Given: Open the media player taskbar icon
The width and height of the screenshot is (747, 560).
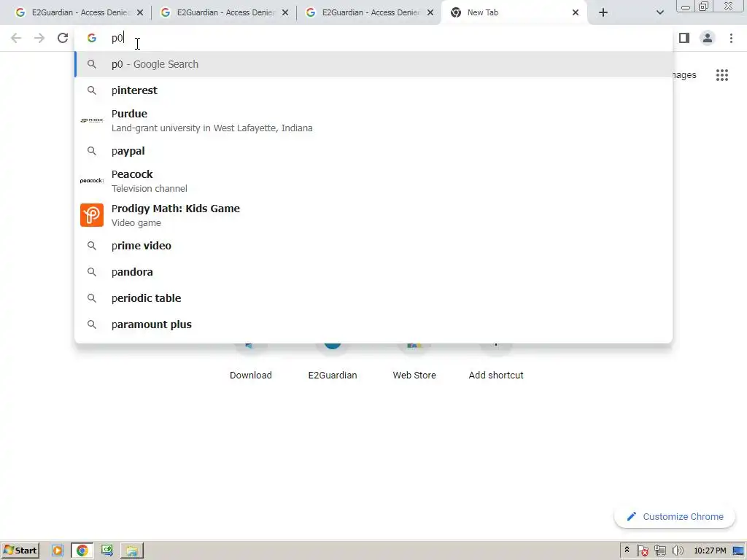Looking at the screenshot, I should [57, 551].
